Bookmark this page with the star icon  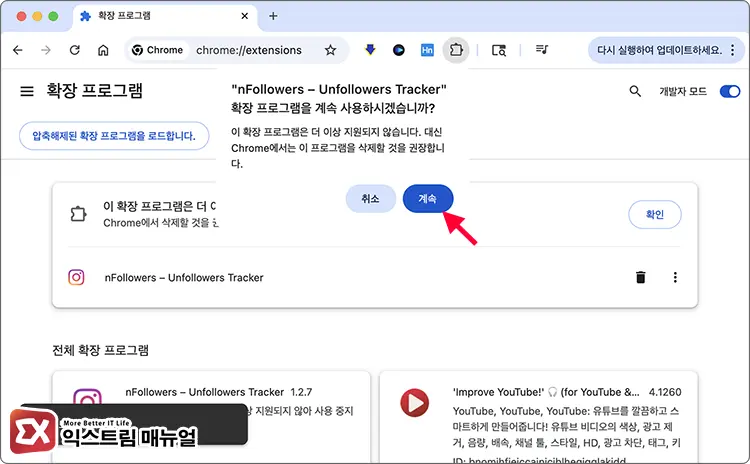click(331, 50)
